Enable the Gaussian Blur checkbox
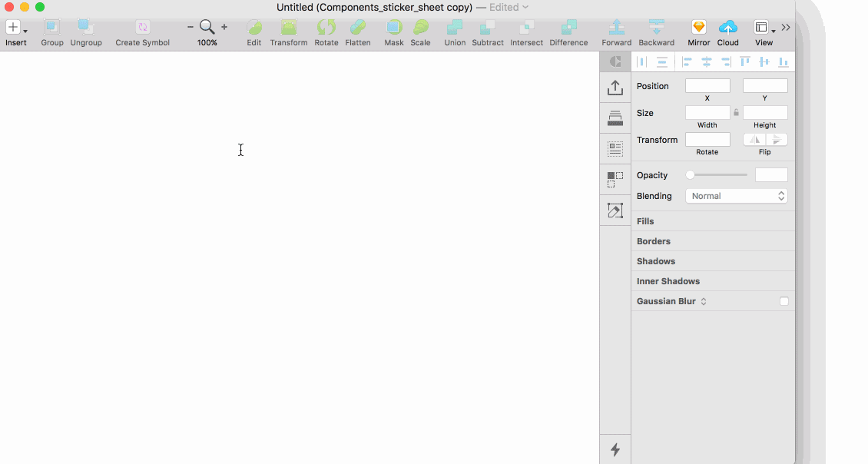The height and width of the screenshot is (464, 868). click(784, 301)
